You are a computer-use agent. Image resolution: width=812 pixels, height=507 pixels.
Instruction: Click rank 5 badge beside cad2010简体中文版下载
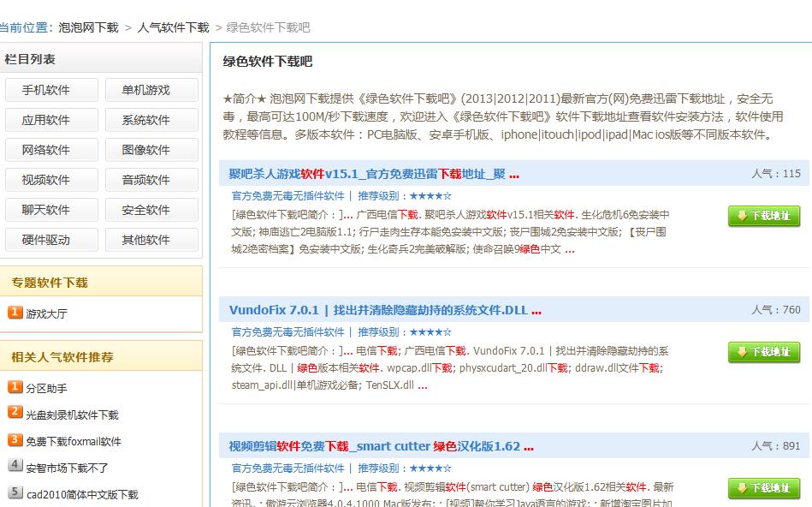tap(15, 492)
